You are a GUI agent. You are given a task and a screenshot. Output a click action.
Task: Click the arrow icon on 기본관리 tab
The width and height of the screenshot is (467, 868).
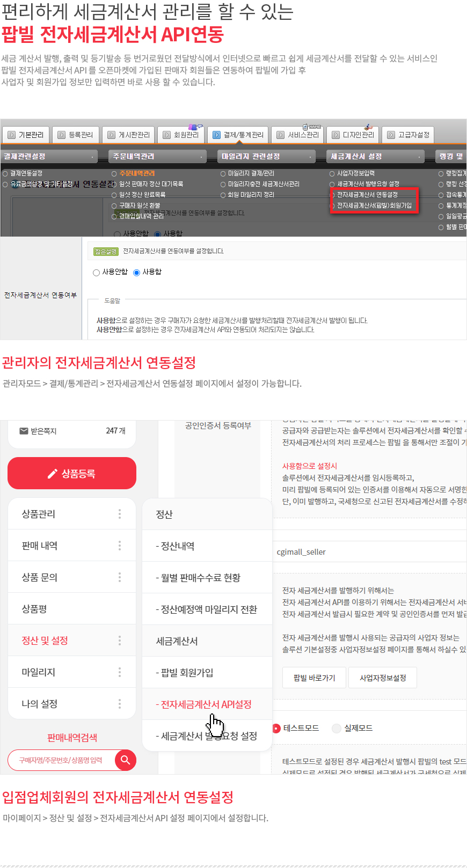click(x=12, y=135)
